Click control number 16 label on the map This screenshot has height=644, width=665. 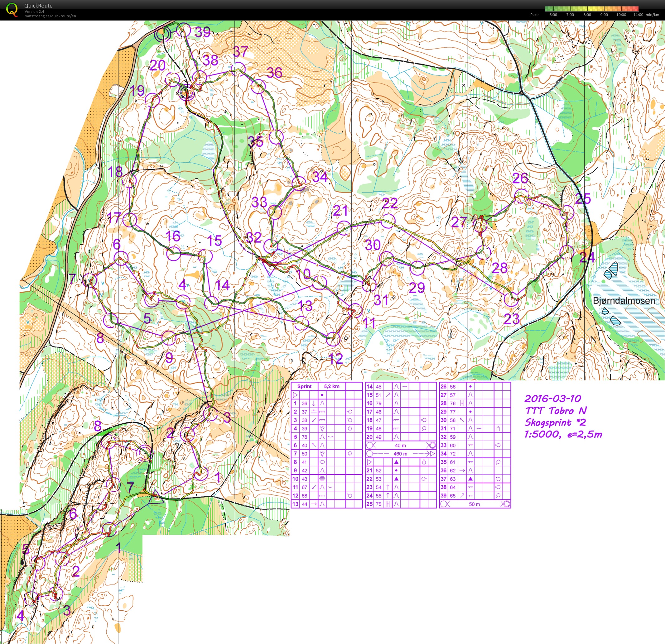(x=173, y=236)
